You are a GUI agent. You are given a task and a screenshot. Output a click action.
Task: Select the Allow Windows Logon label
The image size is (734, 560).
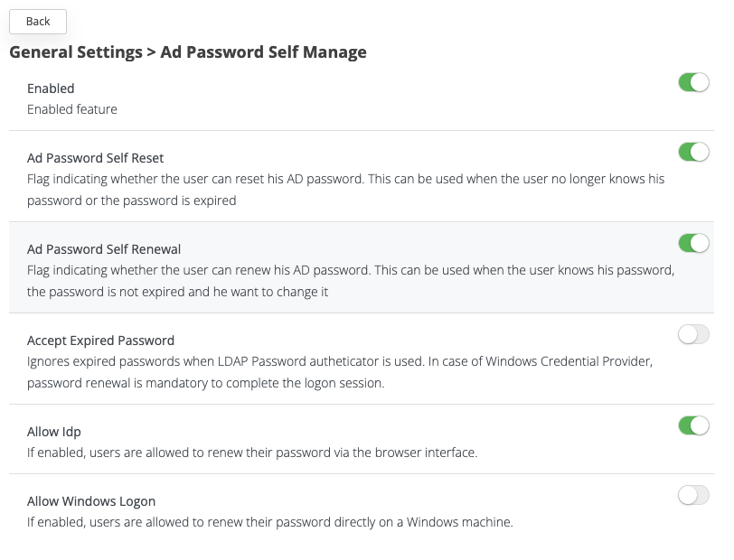click(x=91, y=501)
